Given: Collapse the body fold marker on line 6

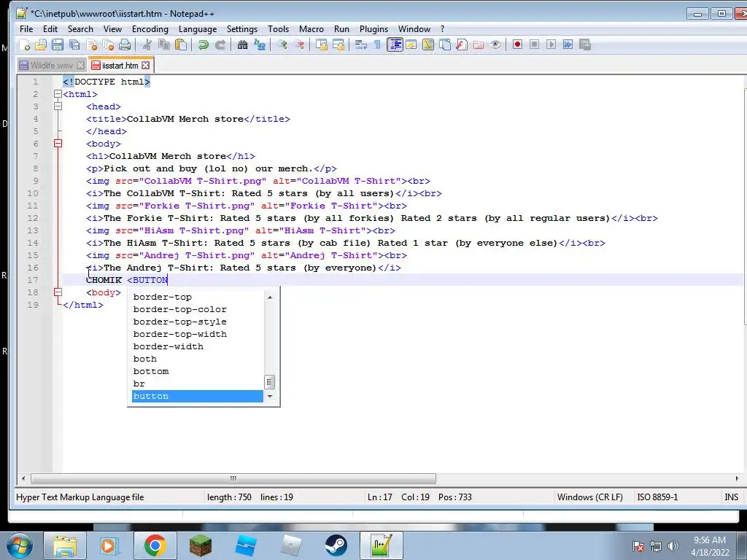Looking at the screenshot, I should 58,144.
